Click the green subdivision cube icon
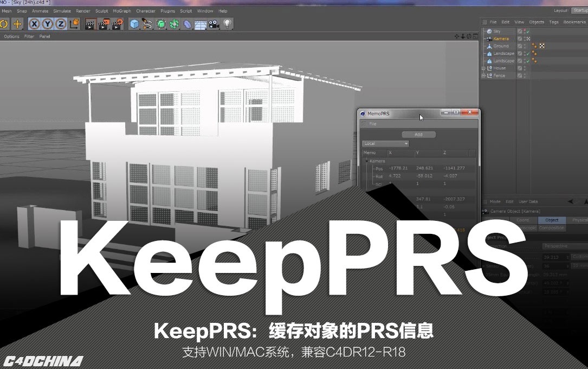The width and height of the screenshot is (588, 369). pyautogui.click(x=161, y=24)
